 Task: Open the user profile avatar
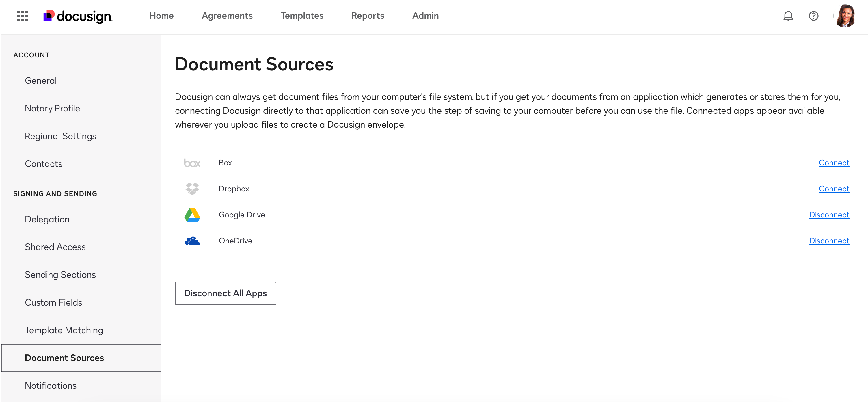click(x=845, y=16)
